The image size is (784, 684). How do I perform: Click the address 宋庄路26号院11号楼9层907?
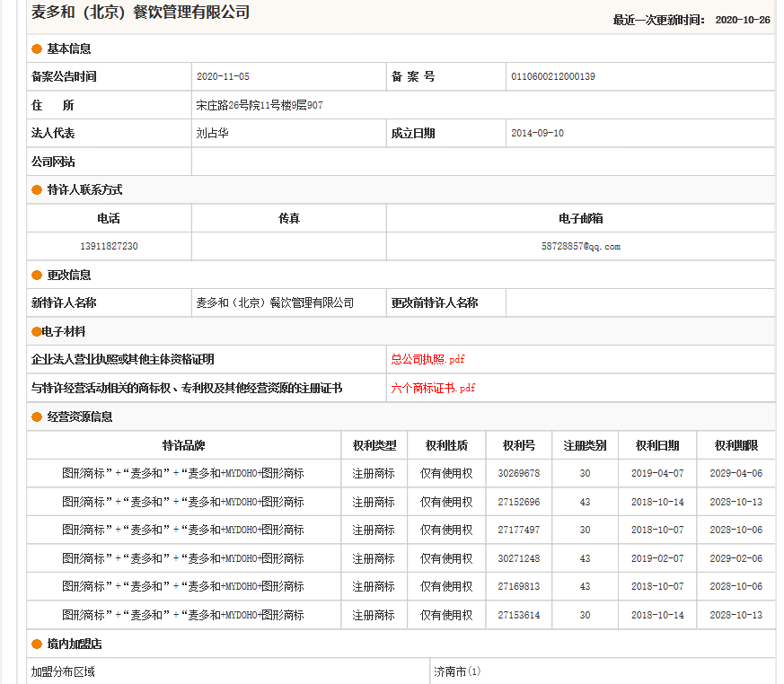click(260, 105)
